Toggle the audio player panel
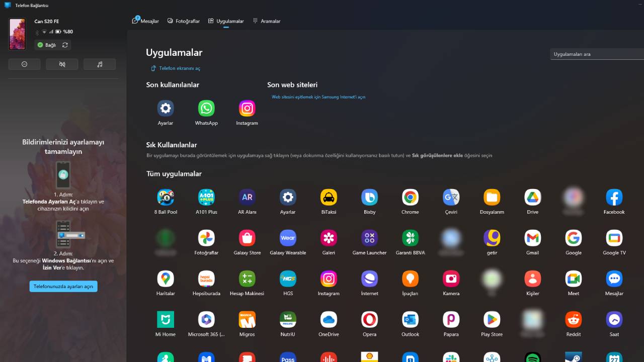 [100, 64]
